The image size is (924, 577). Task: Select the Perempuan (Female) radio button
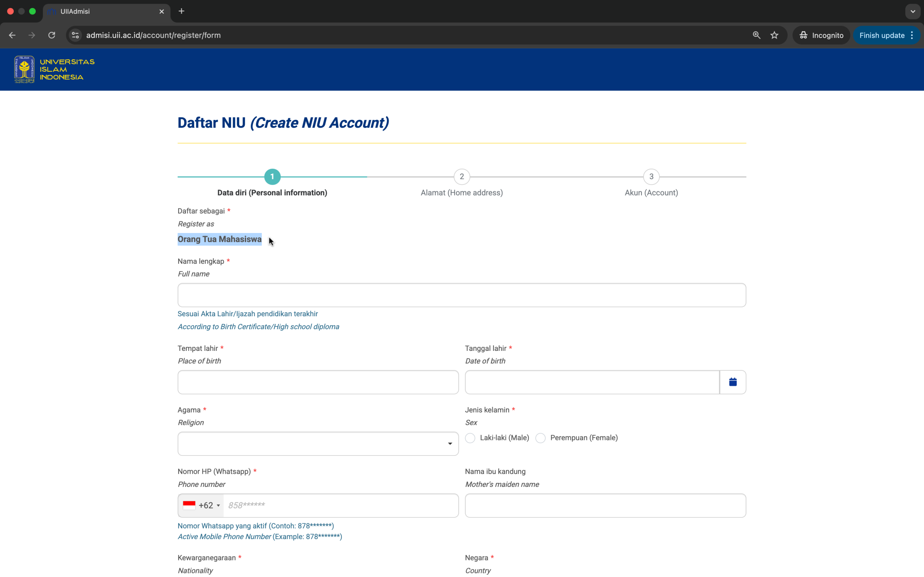pos(540,438)
